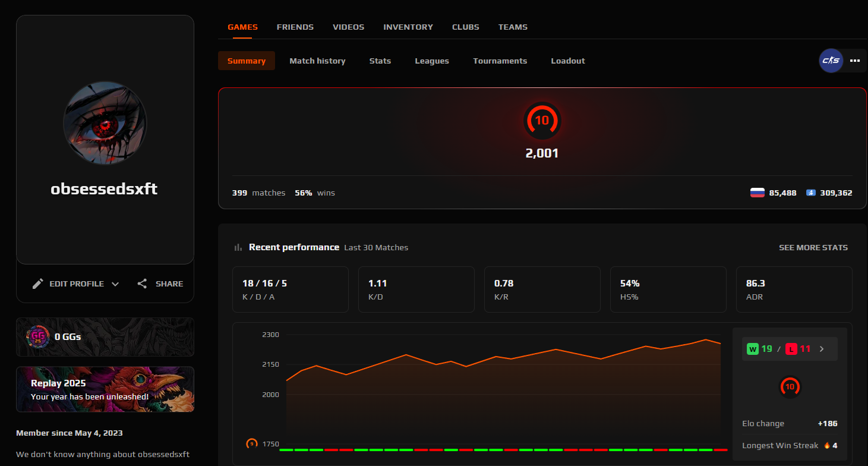Image resolution: width=868 pixels, height=466 pixels.
Task: Click the flame icon next to Longest Win Streak
Action: [x=828, y=445]
